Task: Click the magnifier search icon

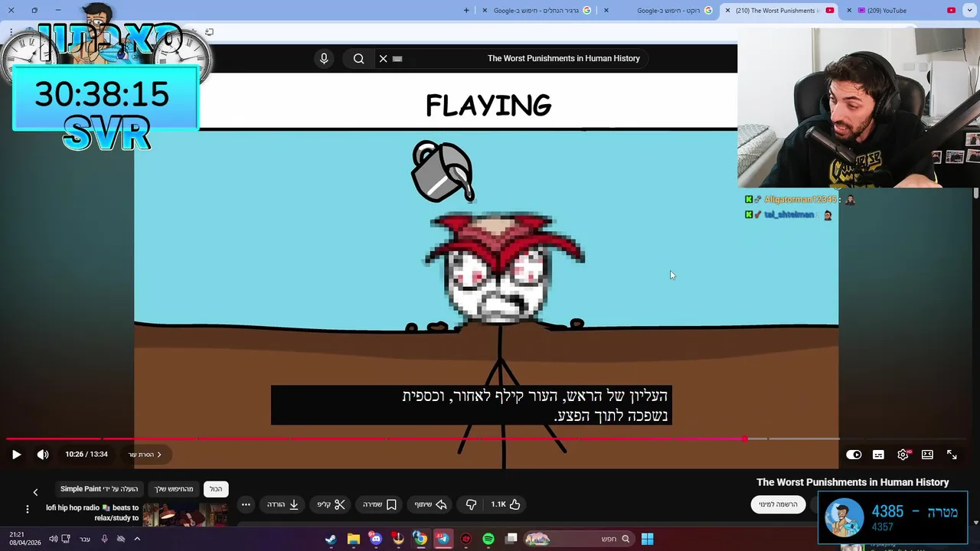Action: 358,58
